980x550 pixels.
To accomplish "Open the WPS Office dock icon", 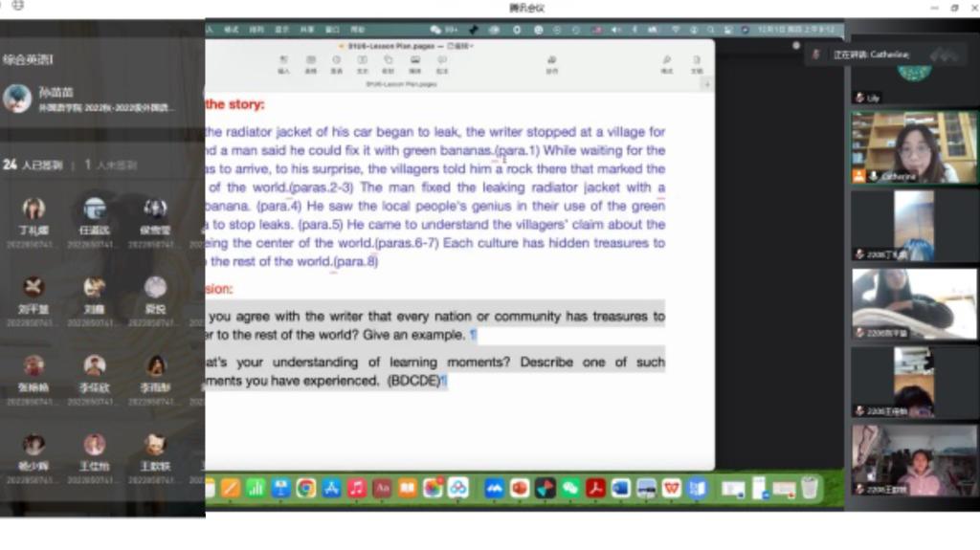I will click(x=671, y=489).
